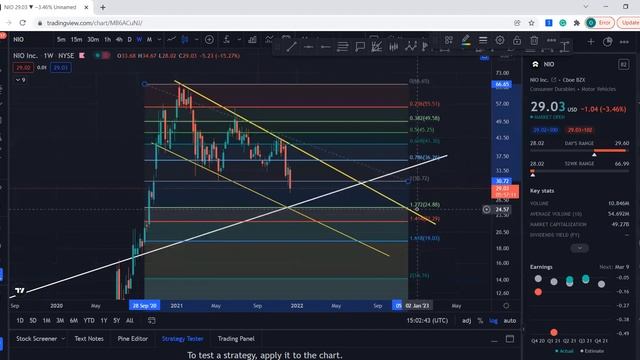The height and width of the screenshot is (360, 640).
Task: Open drawing templates grid icon
Action: 449,40
